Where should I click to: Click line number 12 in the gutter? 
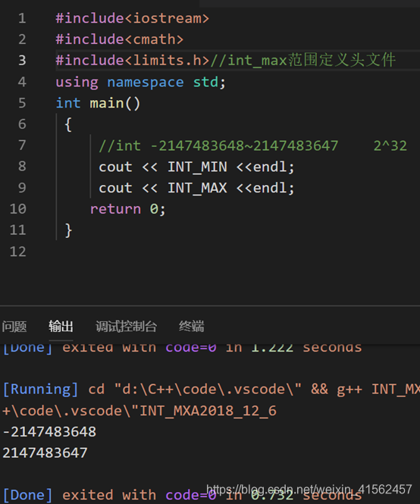[x=18, y=252]
